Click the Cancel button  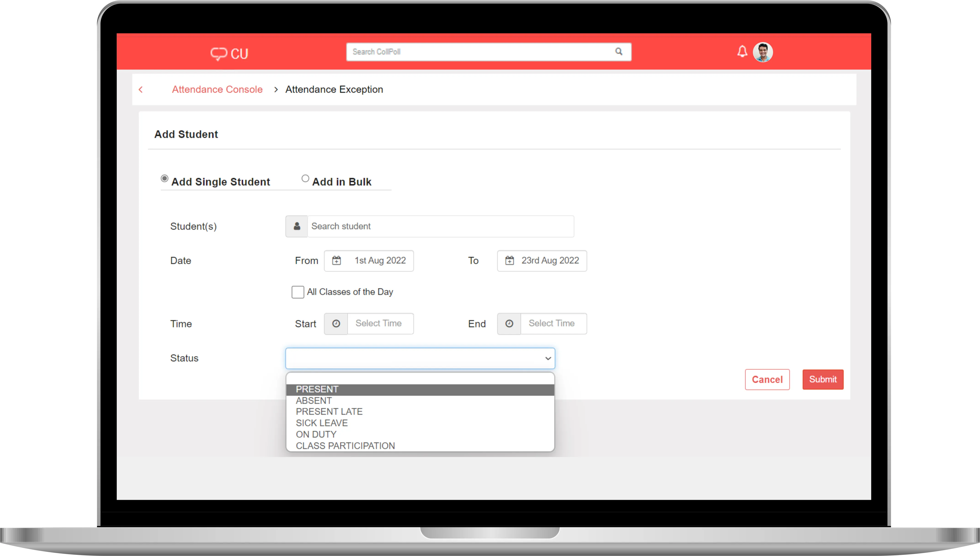pos(767,379)
